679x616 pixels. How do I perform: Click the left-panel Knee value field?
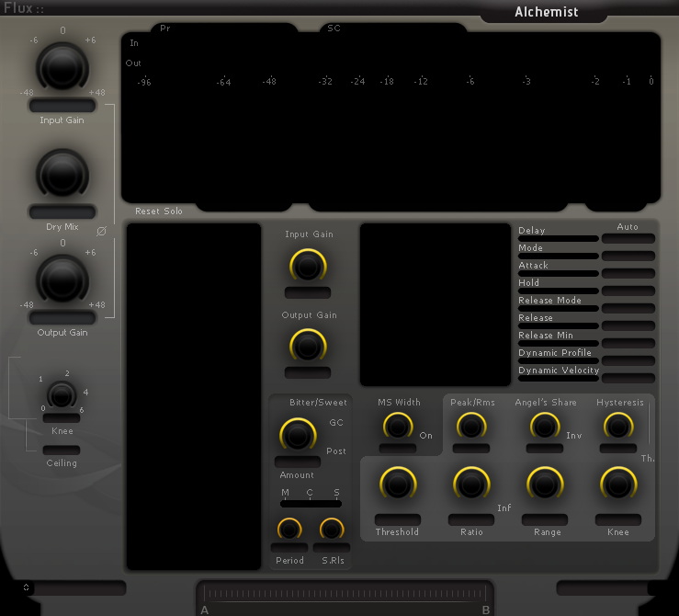coord(62,418)
